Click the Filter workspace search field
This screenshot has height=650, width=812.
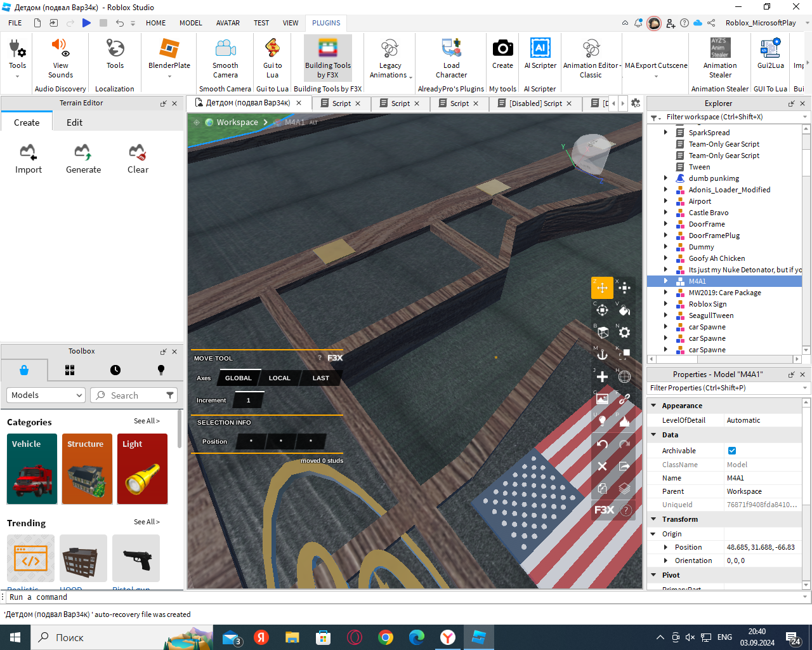click(x=732, y=117)
